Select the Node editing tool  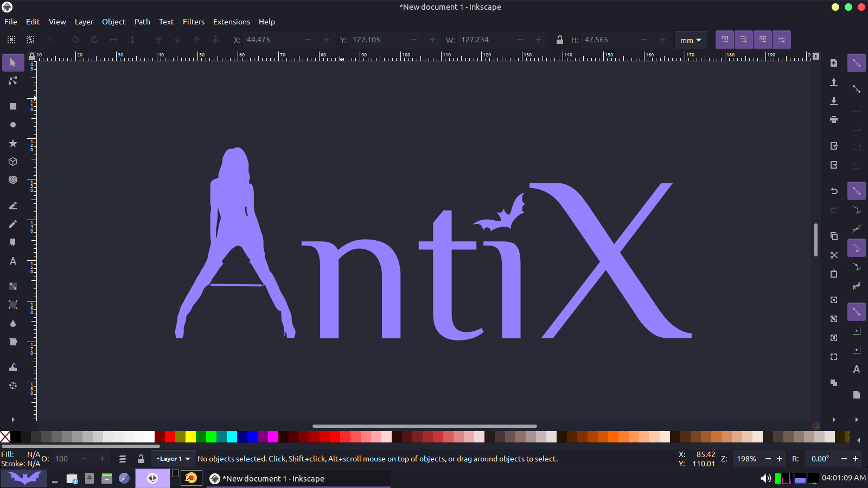[x=13, y=81]
